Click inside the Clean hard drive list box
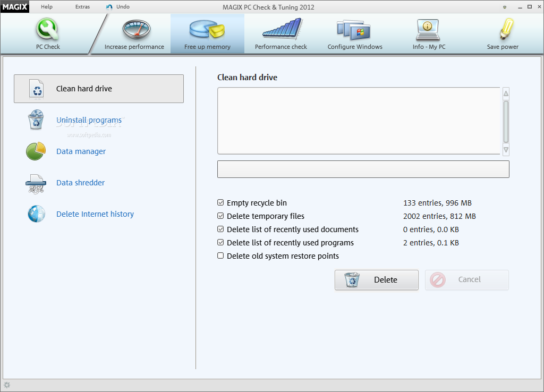544x392 pixels. point(359,121)
